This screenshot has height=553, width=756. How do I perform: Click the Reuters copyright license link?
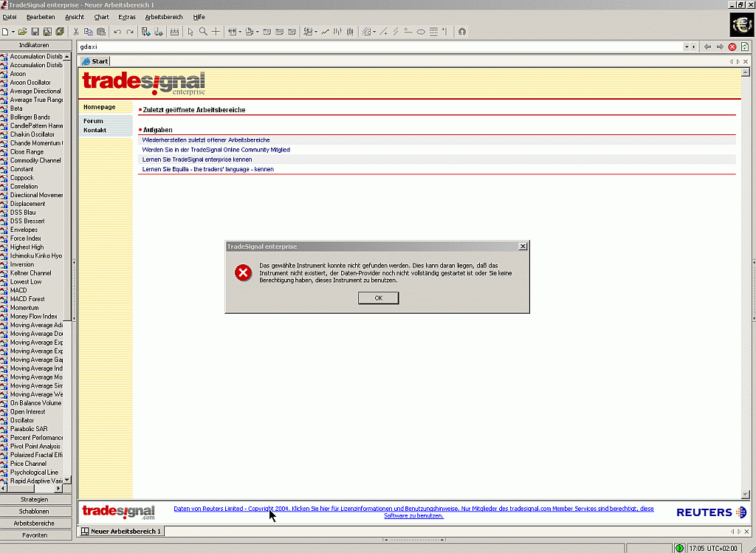413,512
